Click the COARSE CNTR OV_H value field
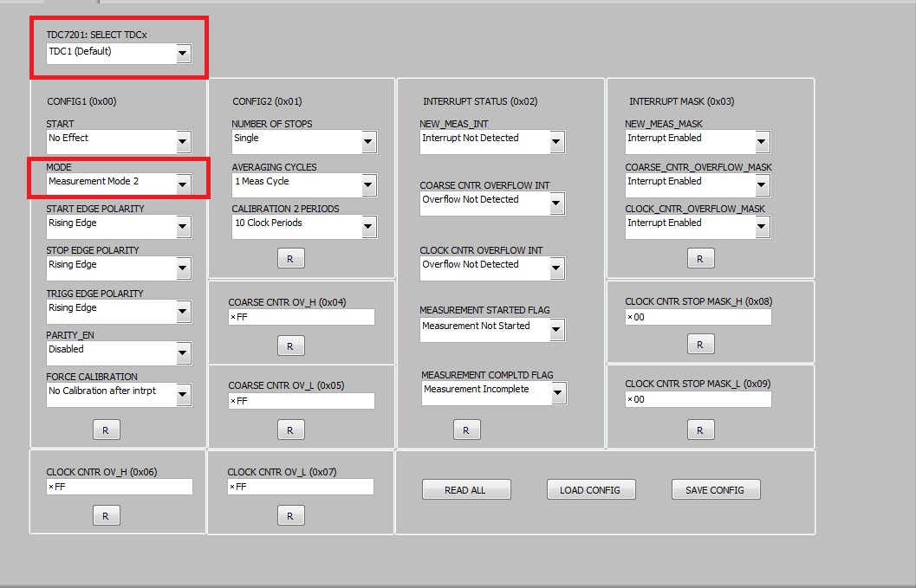The height and width of the screenshot is (588, 916). tap(301, 318)
